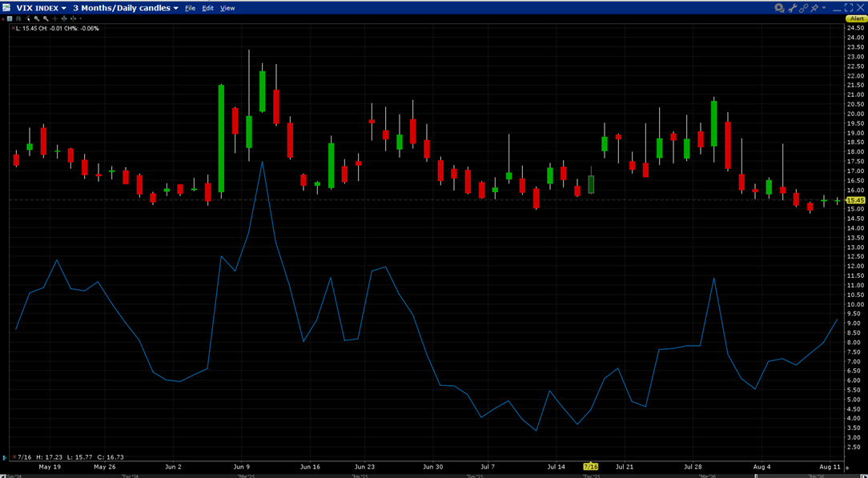868x478 pixels.
Task: Click the Jun 23 date label
Action: point(365,467)
